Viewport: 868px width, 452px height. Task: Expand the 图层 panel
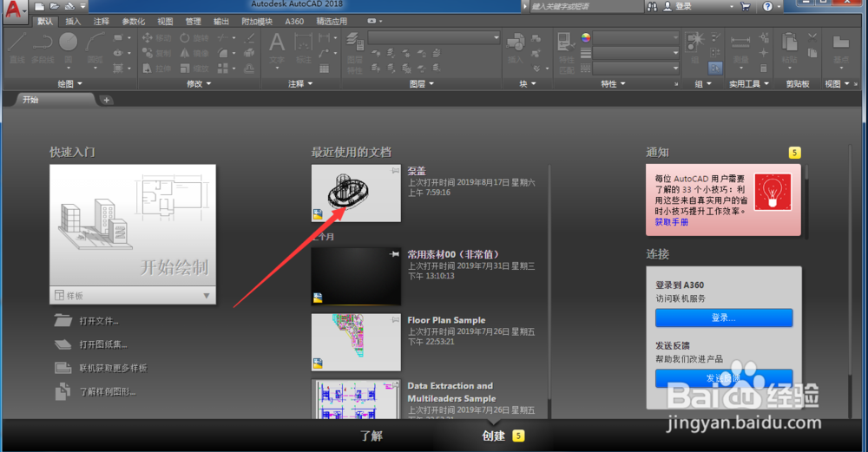(x=422, y=83)
